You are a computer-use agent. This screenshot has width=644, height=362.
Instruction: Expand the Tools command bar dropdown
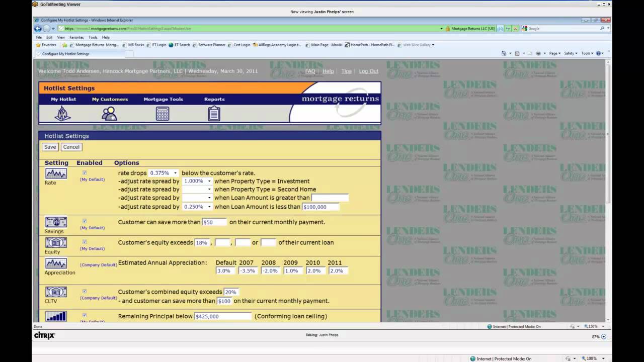pos(587,53)
